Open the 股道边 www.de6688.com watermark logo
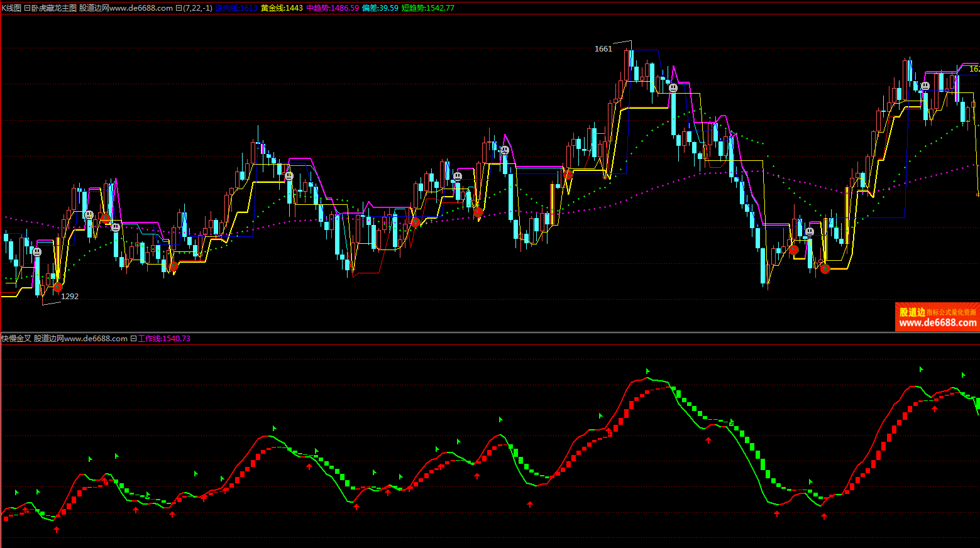Viewport: 980px width, 548px height. click(937, 317)
